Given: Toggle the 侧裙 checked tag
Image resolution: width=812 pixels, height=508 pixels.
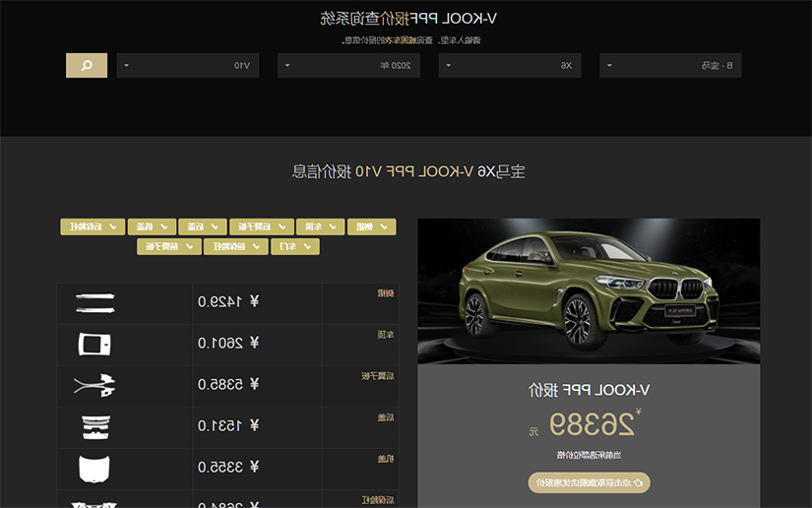Looking at the screenshot, I should point(372,226).
